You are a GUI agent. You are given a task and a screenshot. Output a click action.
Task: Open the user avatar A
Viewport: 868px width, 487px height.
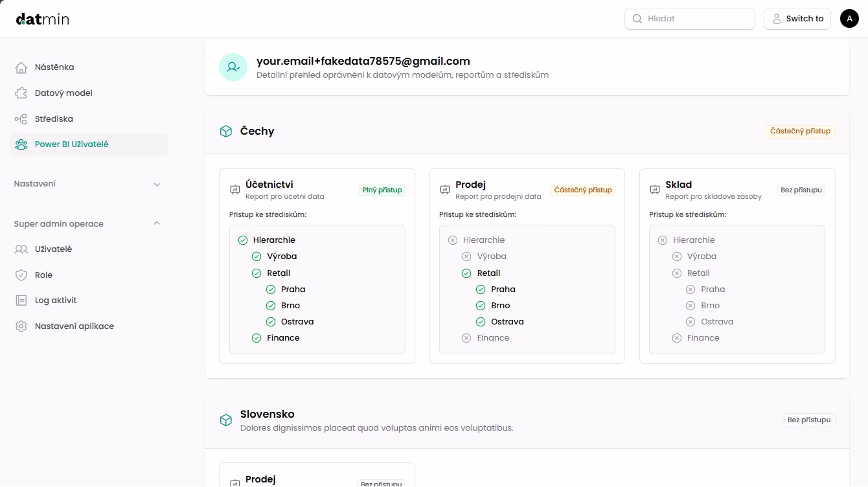[849, 19]
